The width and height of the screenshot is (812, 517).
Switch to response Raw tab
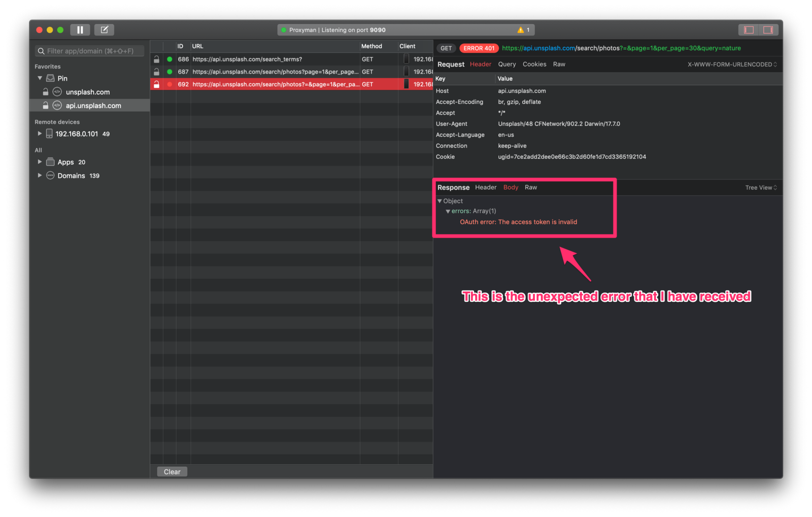click(x=531, y=188)
